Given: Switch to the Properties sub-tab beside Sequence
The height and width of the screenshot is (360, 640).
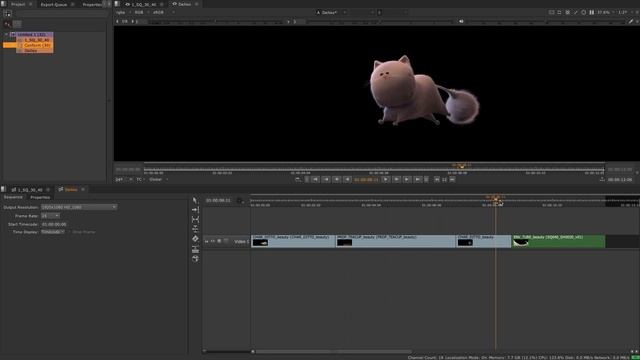Looking at the screenshot, I should pyautogui.click(x=40, y=198).
